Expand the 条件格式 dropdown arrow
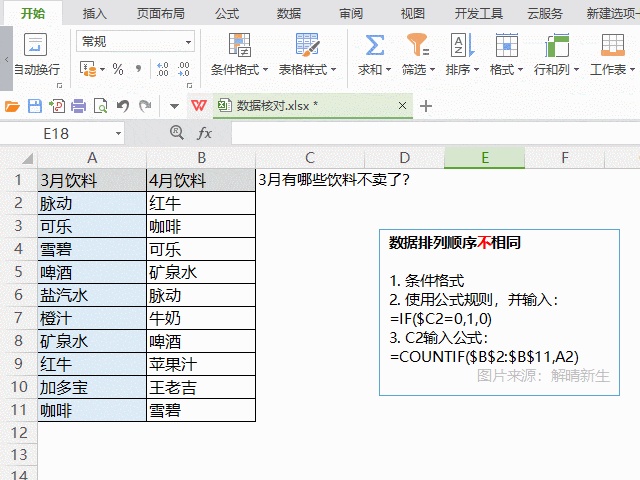The image size is (640, 480). [x=266, y=70]
